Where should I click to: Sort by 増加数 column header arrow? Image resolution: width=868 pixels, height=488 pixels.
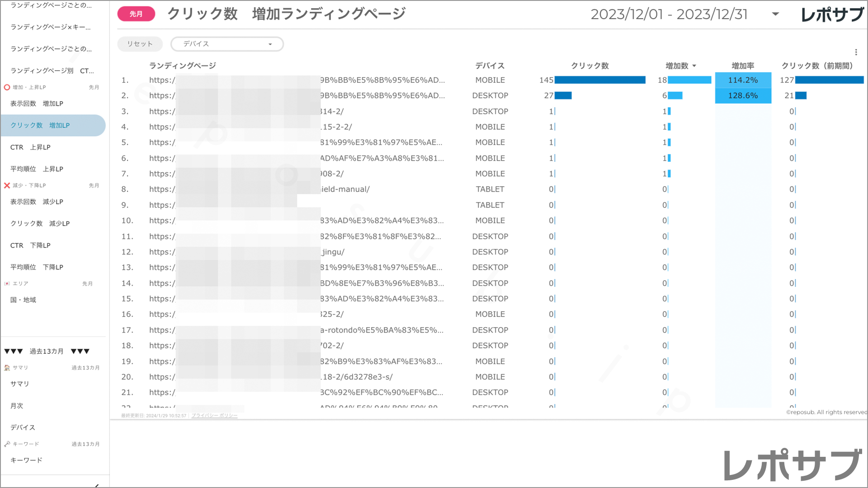(x=694, y=66)
